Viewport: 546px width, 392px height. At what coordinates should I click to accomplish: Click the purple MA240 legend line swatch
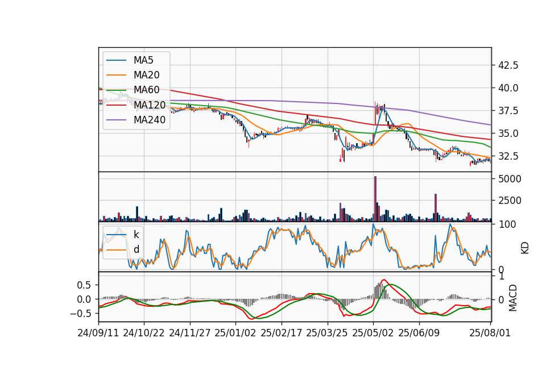click(x=116, y=120)
